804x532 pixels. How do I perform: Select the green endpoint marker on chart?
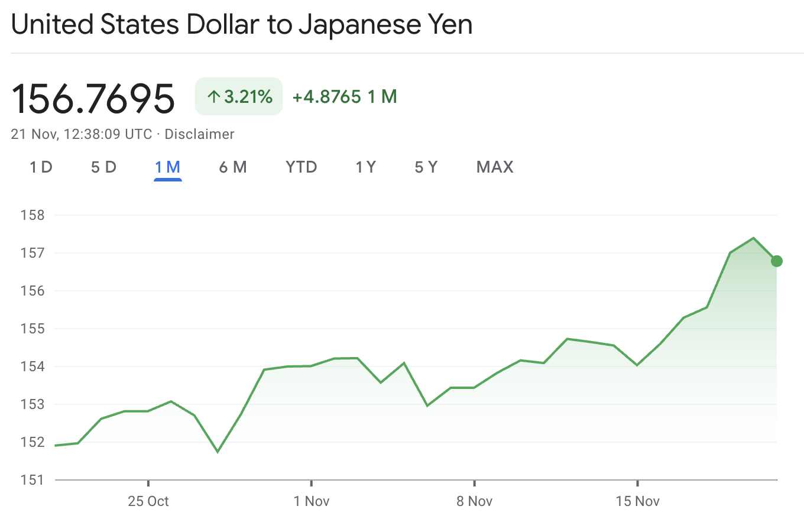tap(776, 261)
